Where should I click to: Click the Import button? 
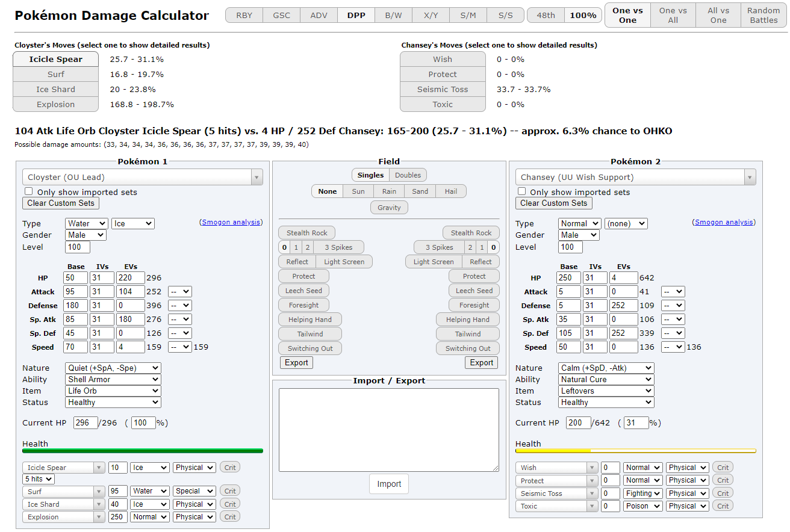(x=389, y=484)
